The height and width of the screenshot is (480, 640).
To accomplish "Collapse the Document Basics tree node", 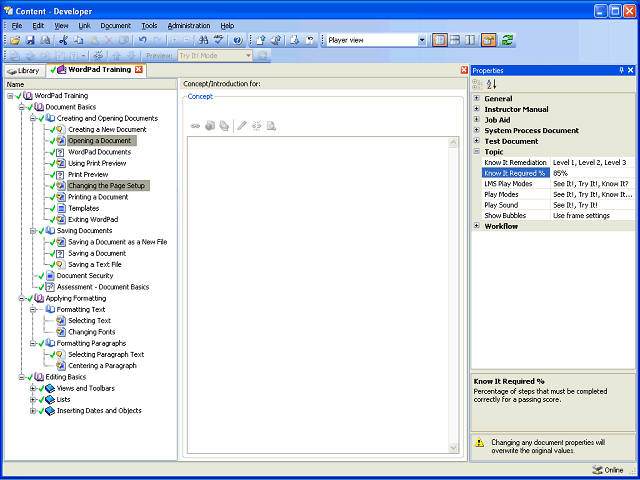I will tap(22, 107).
